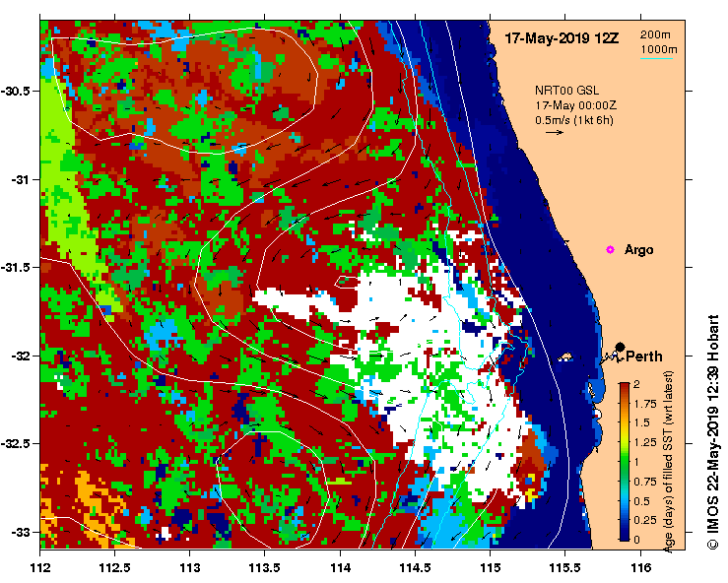Click the dark blue bottom of colorbar
This screenshot has height=583, width=728.
(x=625, y=536)
